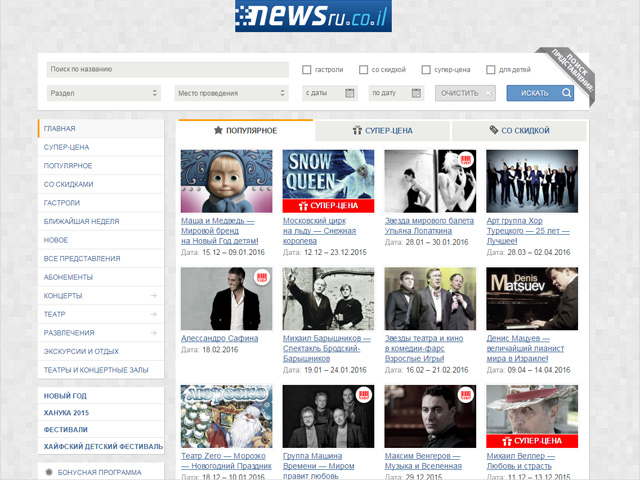
Task: Open 'Московский цирк на льду' link
Action: 320,231
